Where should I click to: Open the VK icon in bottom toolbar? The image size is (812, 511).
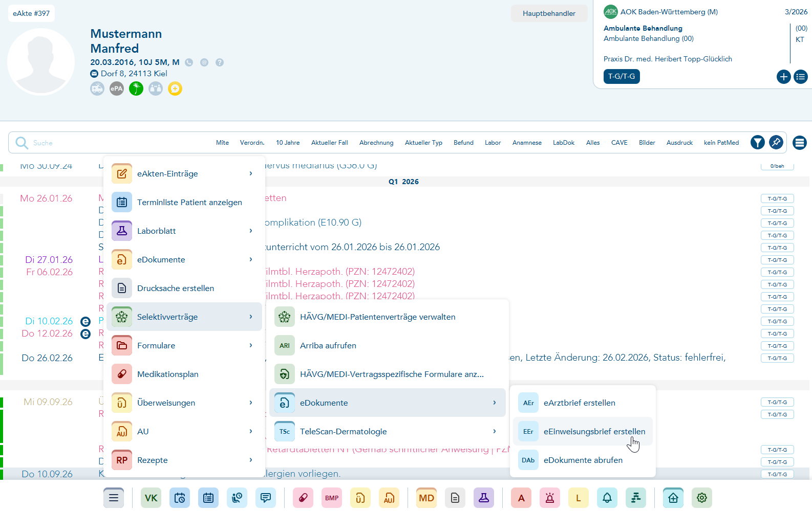pos(151,498)
